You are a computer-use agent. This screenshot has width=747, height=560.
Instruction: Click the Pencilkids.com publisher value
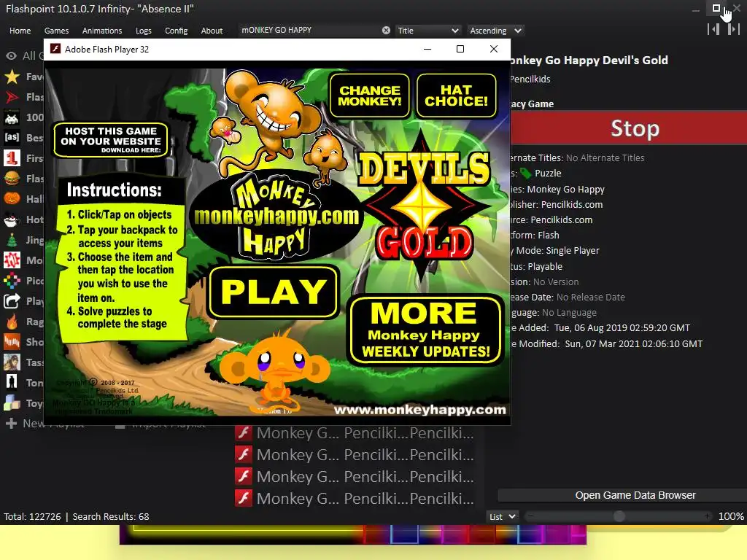572,204
